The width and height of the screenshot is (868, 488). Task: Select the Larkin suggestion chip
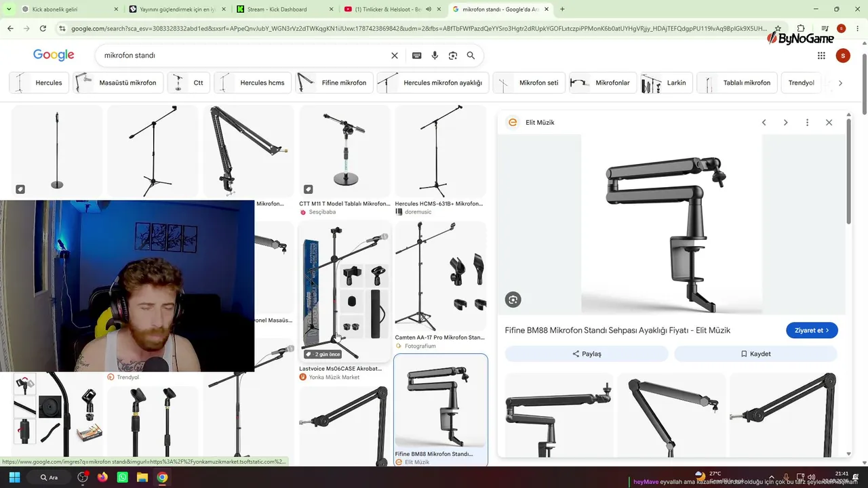(x=667, y=83)
